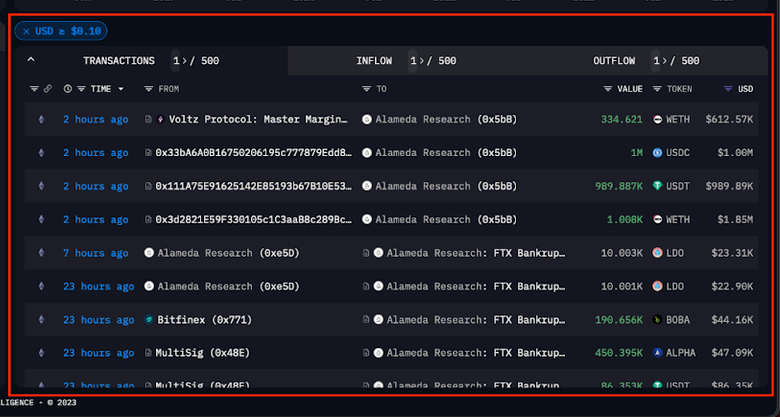Collapse the transactions panel with the chevron
Viewport: 780px width, 417px height.
pos(30,61)
